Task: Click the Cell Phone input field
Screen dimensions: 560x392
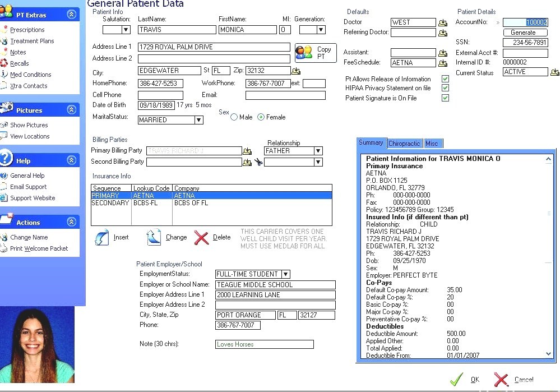Action: coord(160,95)
